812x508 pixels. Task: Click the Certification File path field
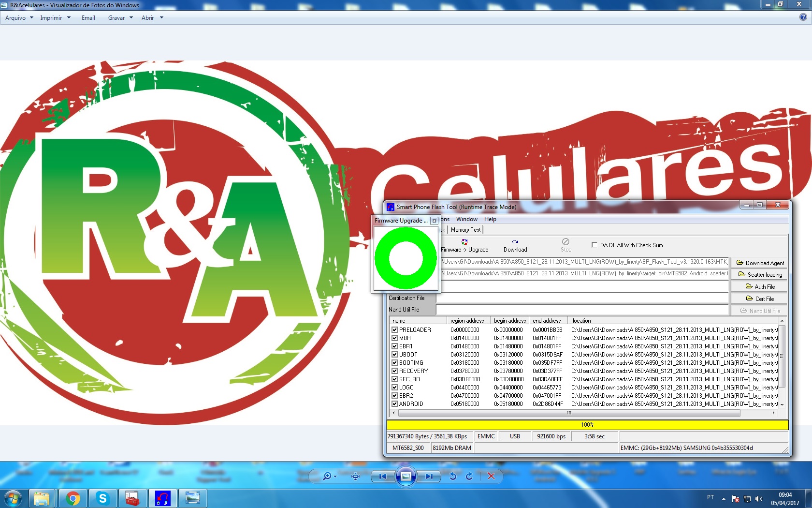coord(583,298)
